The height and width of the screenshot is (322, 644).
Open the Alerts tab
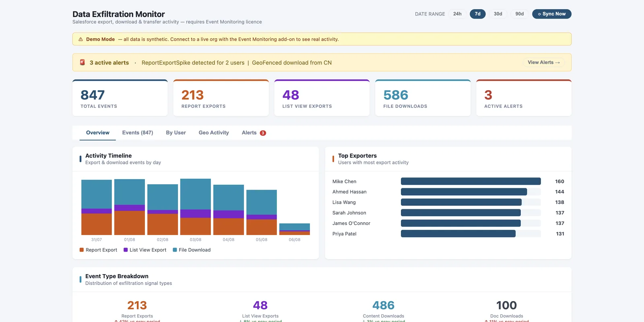tap(254, 133)
